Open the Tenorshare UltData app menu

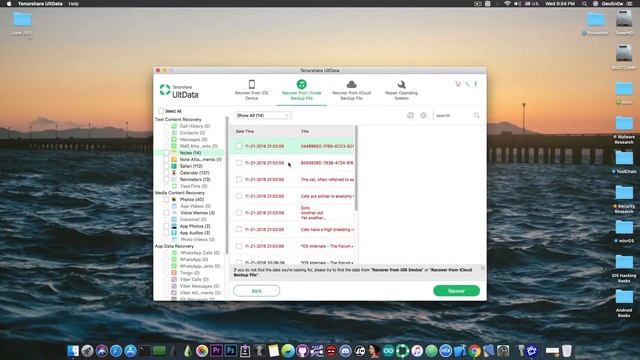point(40,4)
